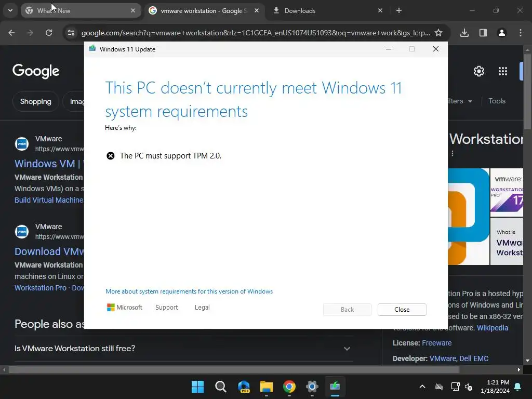Open Legal link in update dialog
This screenshot has width=532, height=399.
[x=202, y=308]
